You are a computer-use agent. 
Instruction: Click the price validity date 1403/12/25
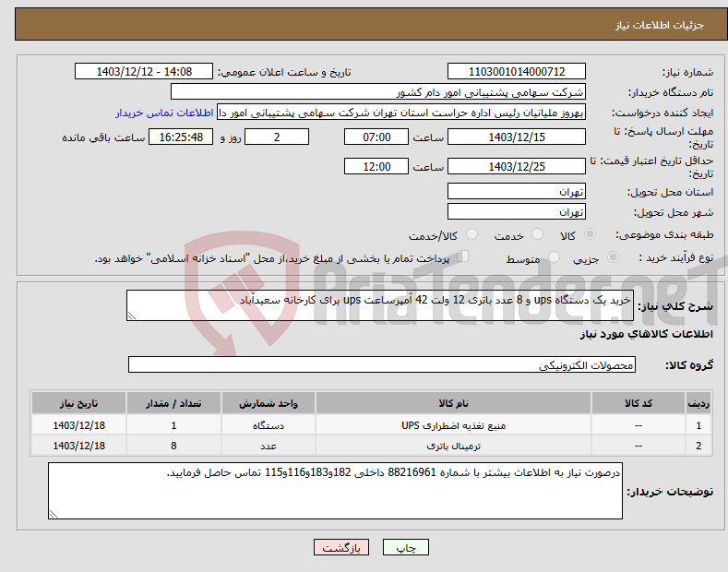[517, 166]
